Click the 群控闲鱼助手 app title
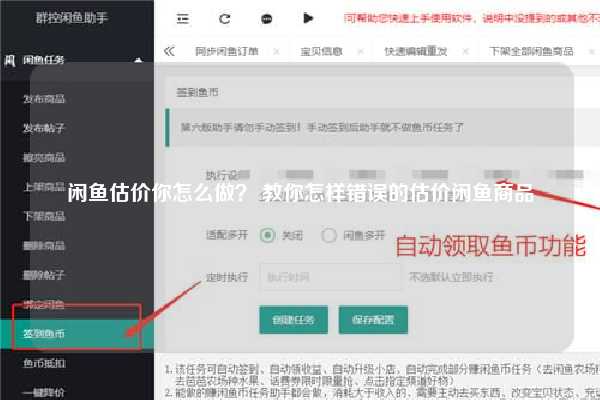This screenshot has height=400, width=600. click(x=72, y=18)
